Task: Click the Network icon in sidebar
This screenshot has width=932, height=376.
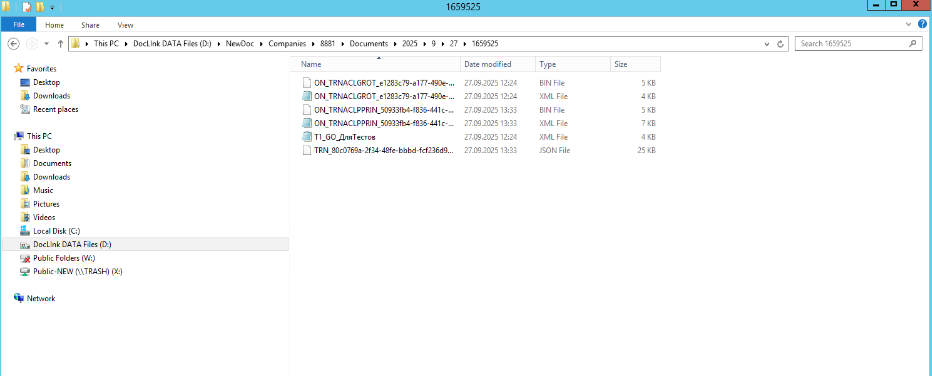Action: point(18,298)
